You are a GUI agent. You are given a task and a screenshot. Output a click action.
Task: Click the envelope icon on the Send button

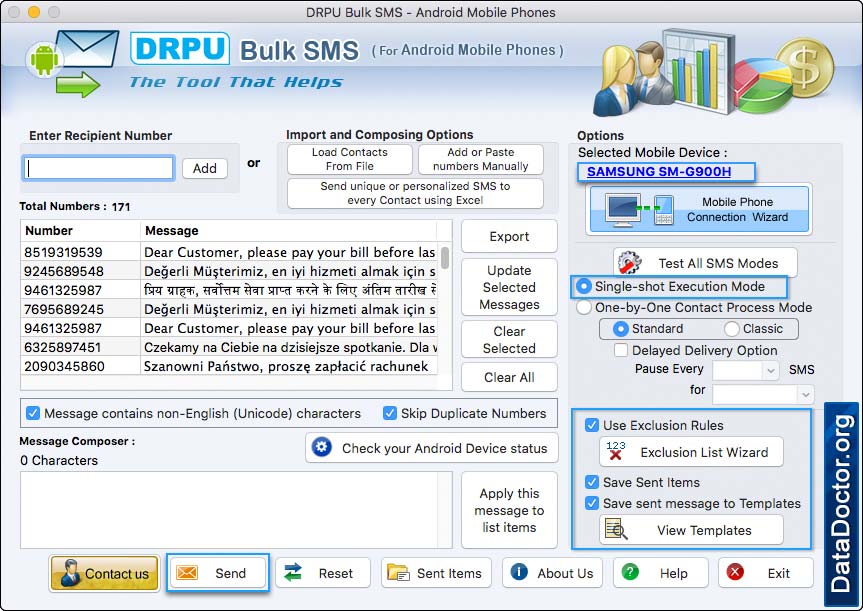[x=187, y=573]
